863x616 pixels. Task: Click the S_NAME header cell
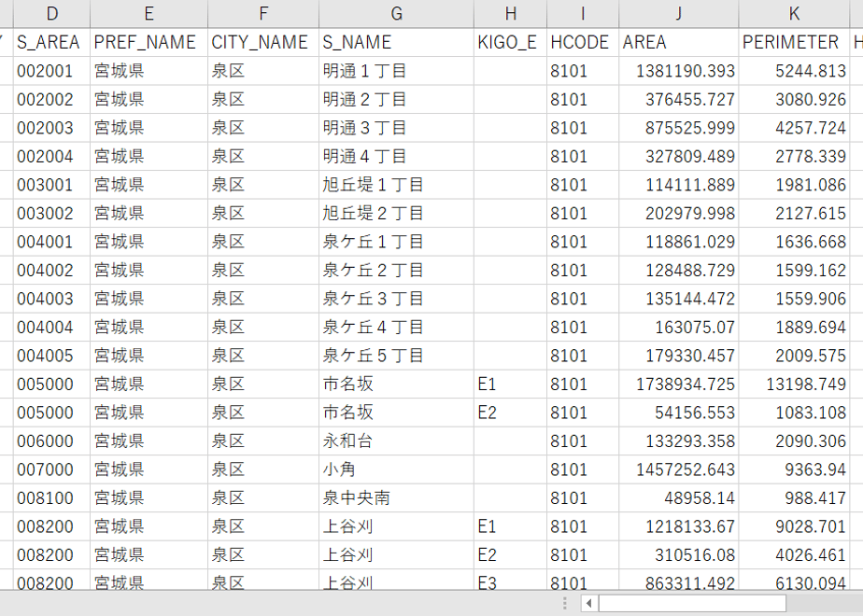(396, 42)
